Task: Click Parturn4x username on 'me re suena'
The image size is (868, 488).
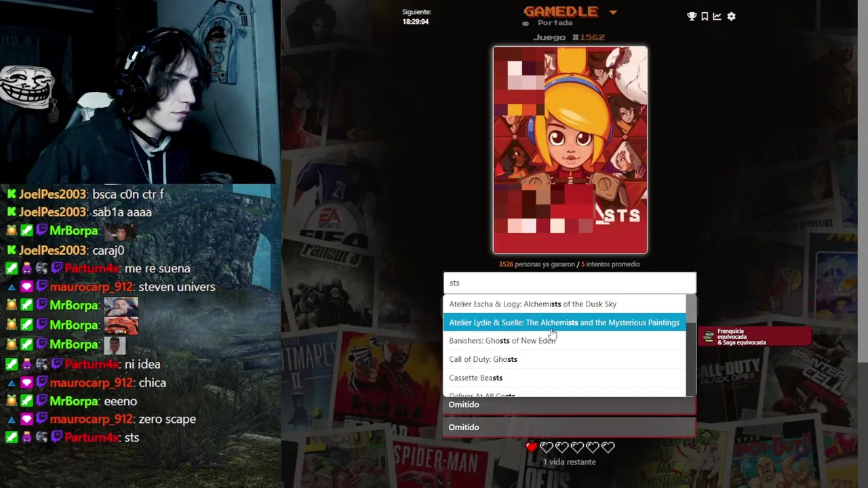Action: [93, 269]
